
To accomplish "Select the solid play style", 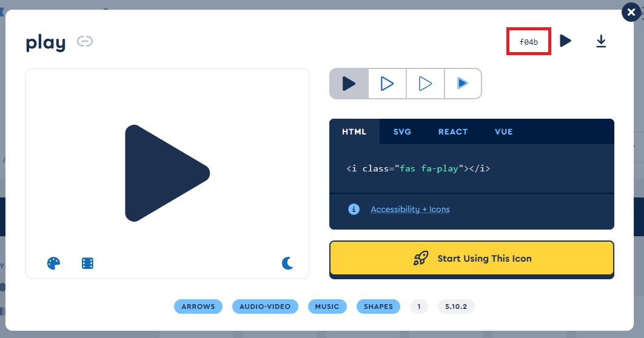I will coord(349,84).
